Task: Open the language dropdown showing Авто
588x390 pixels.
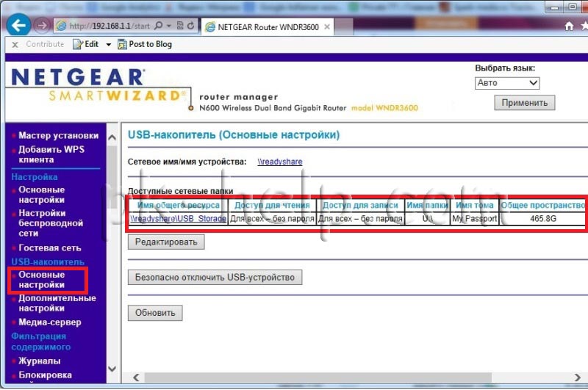Action: tap(507, 83)
